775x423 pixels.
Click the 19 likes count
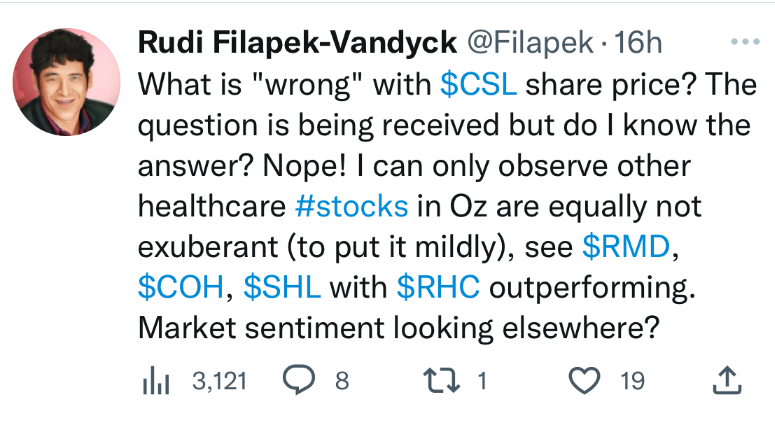tap(631, 380)
